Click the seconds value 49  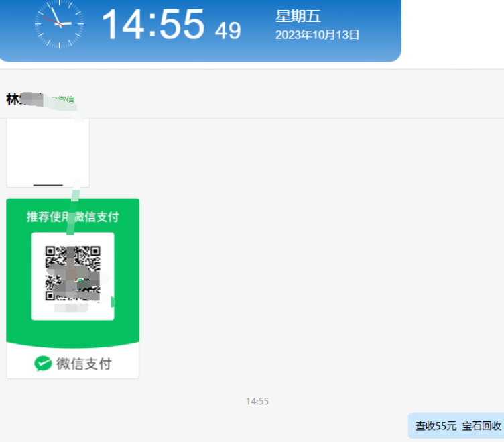pyautogui.click(x=228, y=31)
